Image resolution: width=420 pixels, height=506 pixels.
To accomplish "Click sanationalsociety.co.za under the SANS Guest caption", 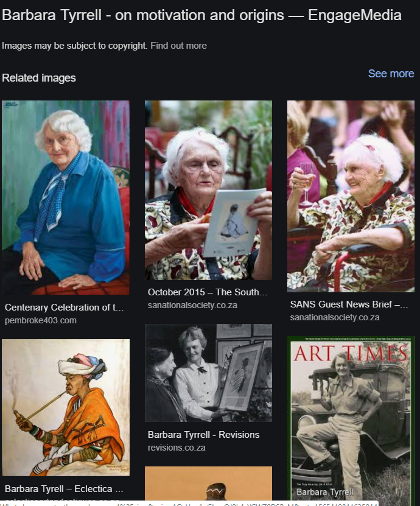I will (335, 317).
